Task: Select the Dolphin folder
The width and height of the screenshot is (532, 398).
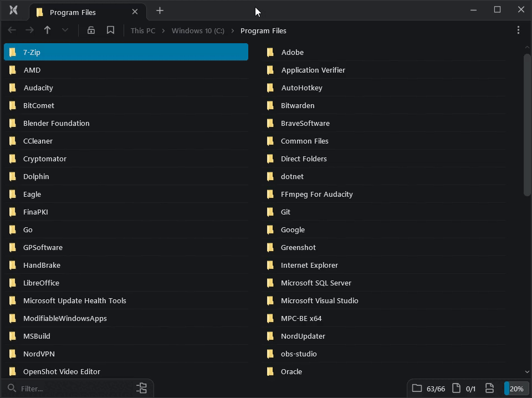Action: tap(126, 176)
